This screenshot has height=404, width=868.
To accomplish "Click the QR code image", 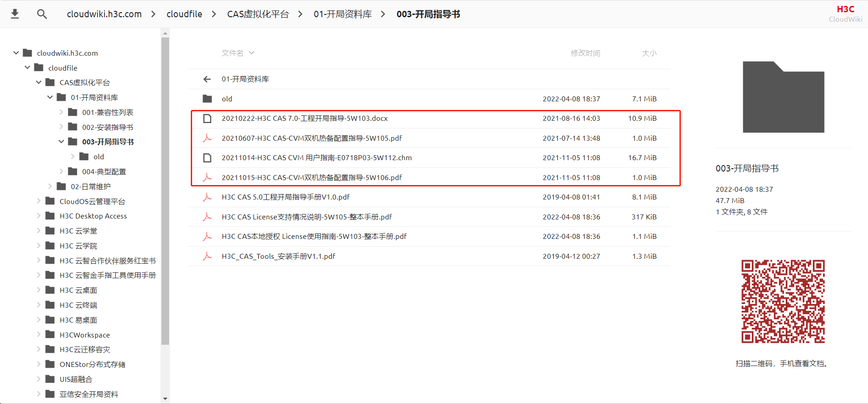I will pos(783,301).
